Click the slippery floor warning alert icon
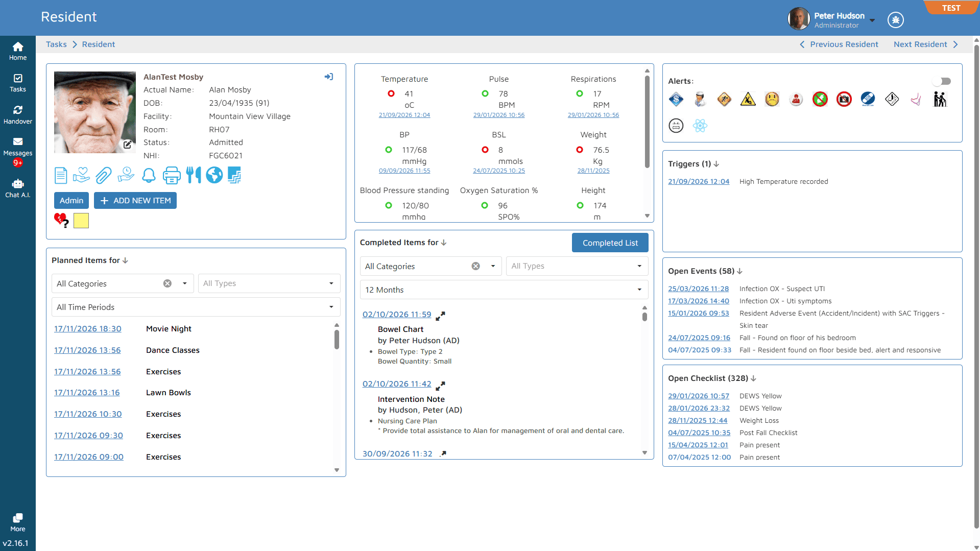980x551 pixels. tap(748, 99)
